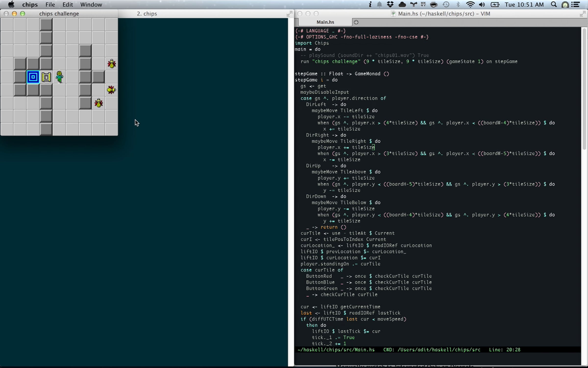This screenshot has height=368, width=588.
Task: Click the italic i info menu bar icon
Action: click(370, 4)
